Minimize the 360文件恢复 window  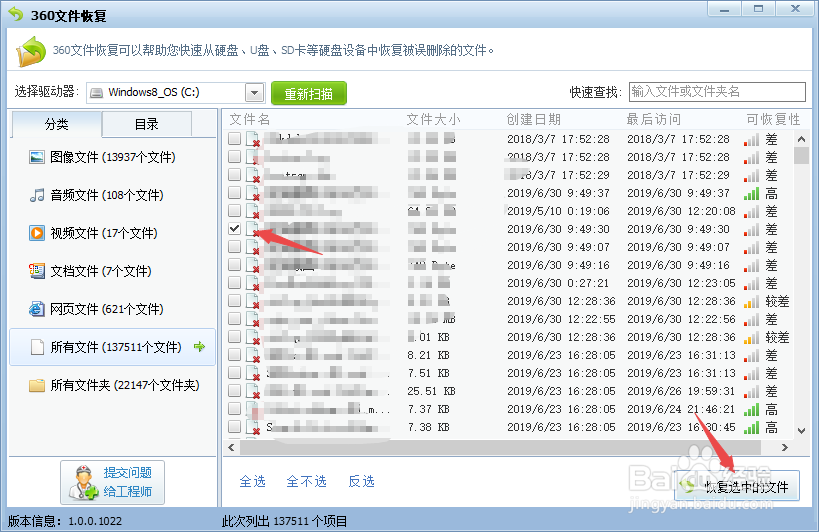click(724, 9)
